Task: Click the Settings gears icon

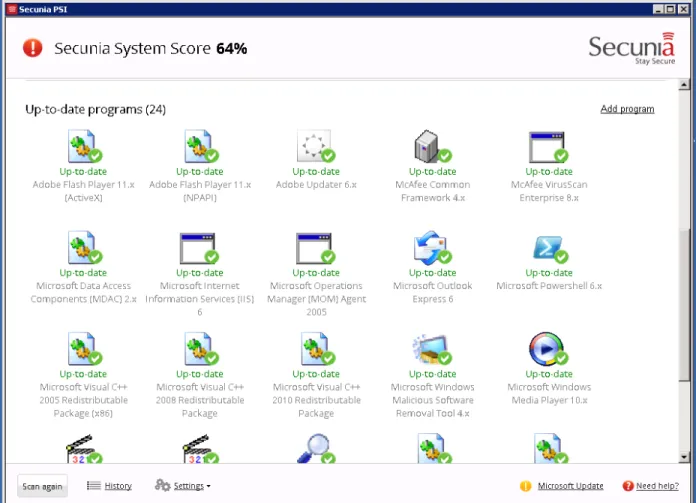Action: point(162,485)
